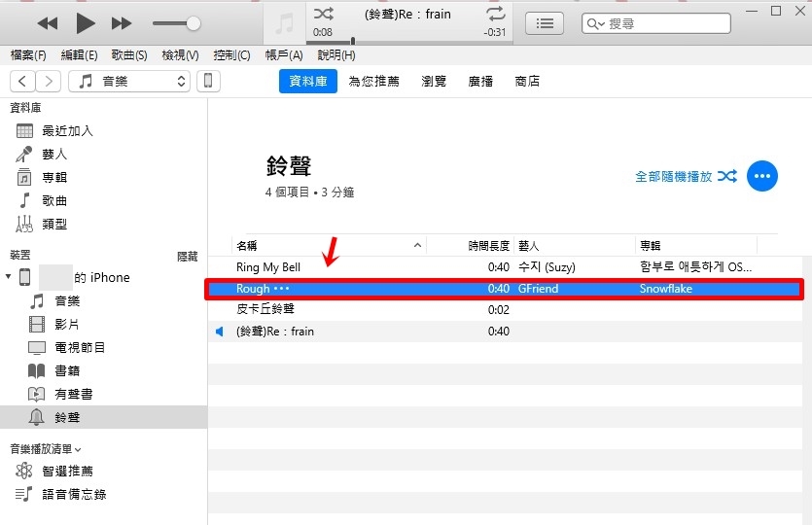Switch to the 為您推薦 tab
This screenshot has width=812, height=525.
coord(373,82)
